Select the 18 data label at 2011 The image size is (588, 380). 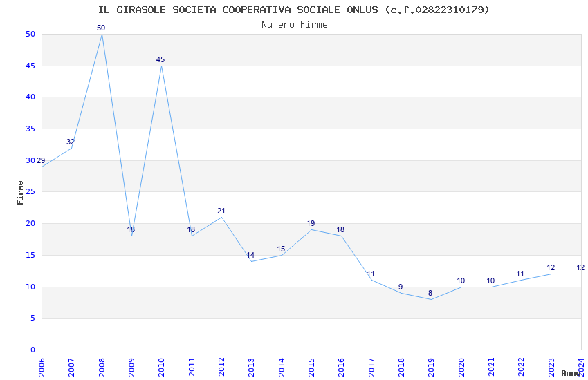tap(191, 229)
